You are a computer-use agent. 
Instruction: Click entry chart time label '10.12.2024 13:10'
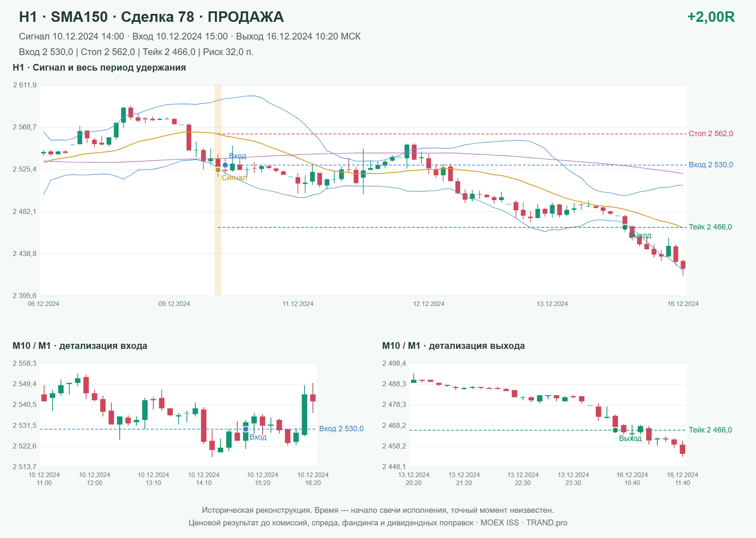pos(153,479)
